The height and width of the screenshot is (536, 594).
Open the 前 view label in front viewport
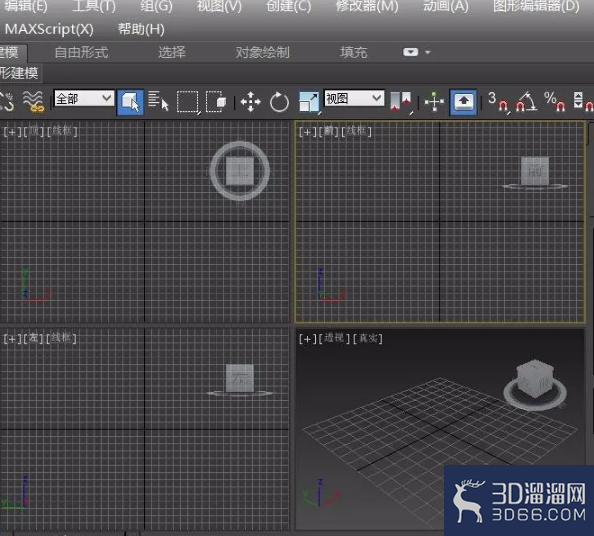click(329, 131)
